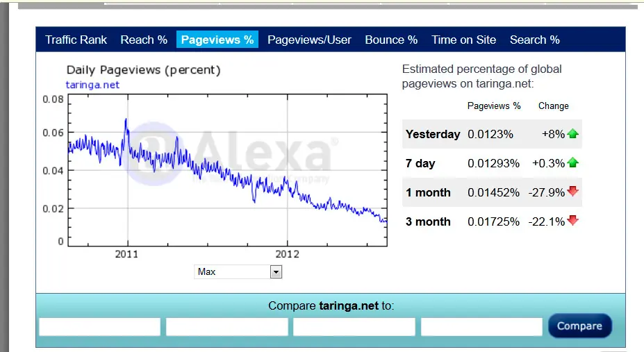
Task: Click the 2011 x-axis label
Action: (127, 254)
